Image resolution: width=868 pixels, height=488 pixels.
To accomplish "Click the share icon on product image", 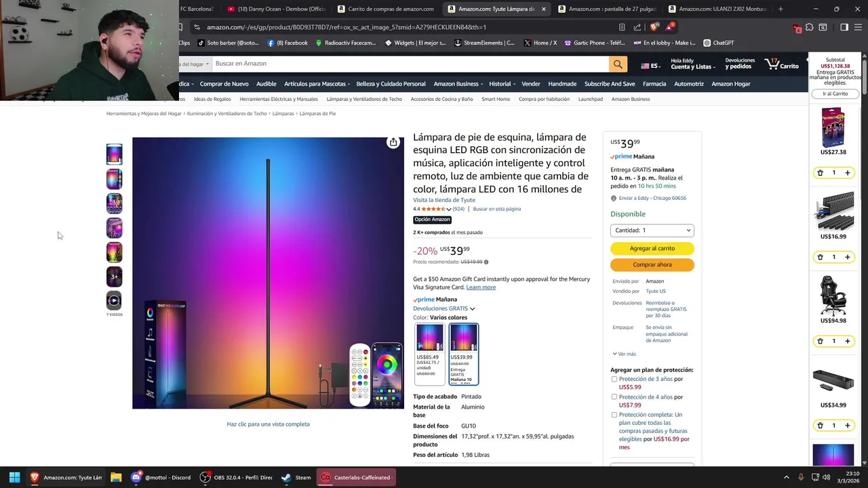I will 393,142.
